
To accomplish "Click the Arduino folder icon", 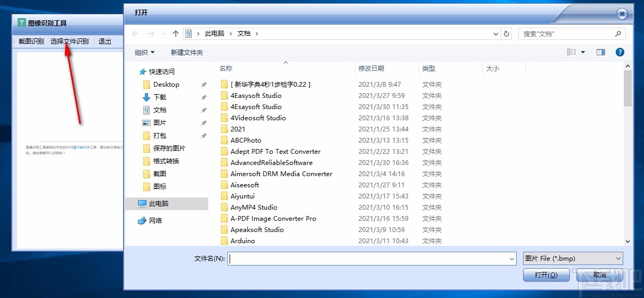I will click(x=224, y=241).
